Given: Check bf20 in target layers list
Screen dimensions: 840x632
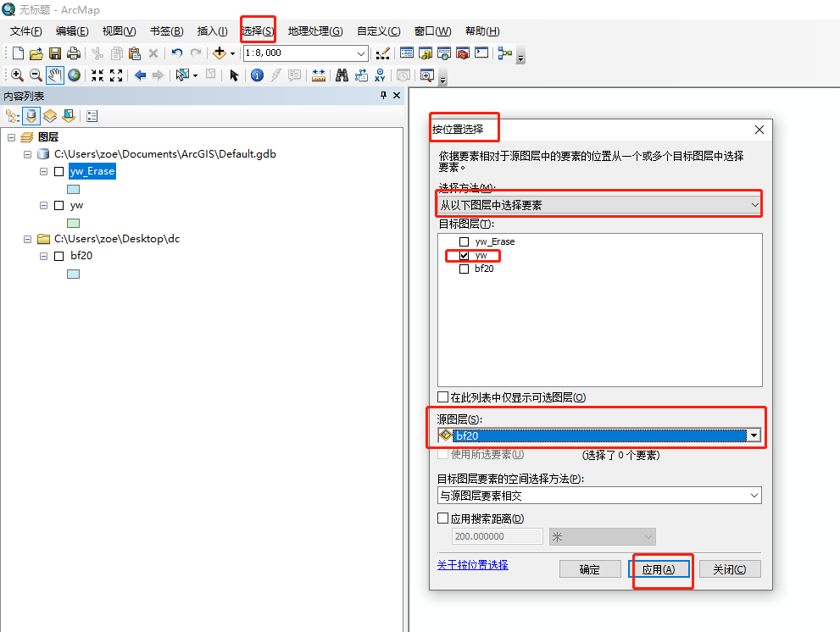Looking at the screenshot, I should click(464, 269).
